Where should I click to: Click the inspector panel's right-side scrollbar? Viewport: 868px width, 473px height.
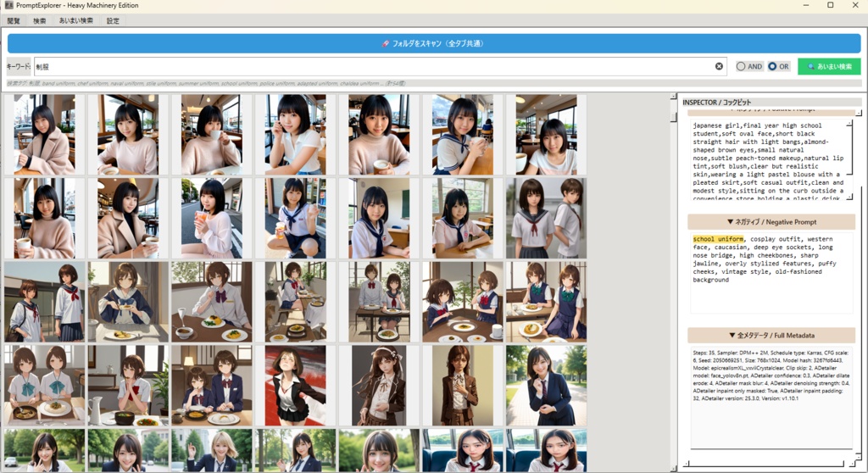pos(859,284)
